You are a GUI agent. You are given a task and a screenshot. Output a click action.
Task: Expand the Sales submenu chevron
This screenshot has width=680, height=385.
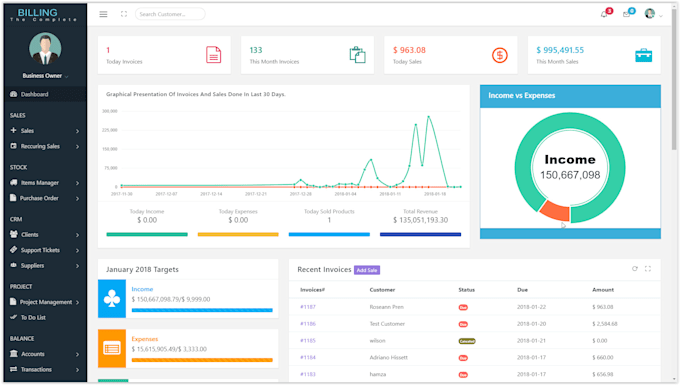(x=77, y=131)
